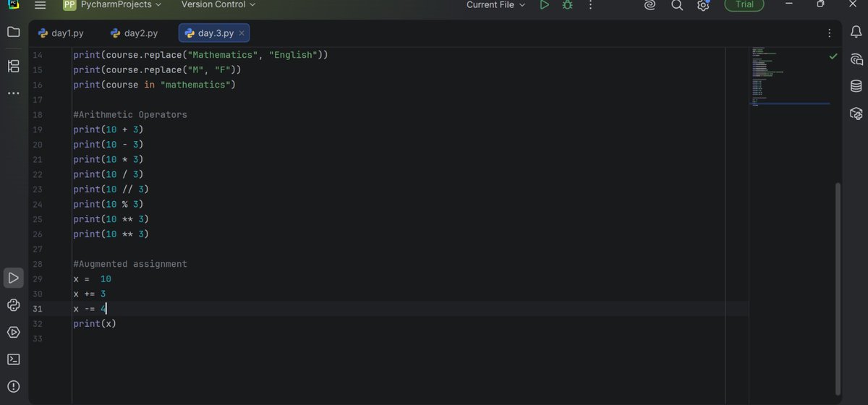Viewport: 868px width, 405px height.
Task: Open the Notifications bell
Action: (856, 33)
